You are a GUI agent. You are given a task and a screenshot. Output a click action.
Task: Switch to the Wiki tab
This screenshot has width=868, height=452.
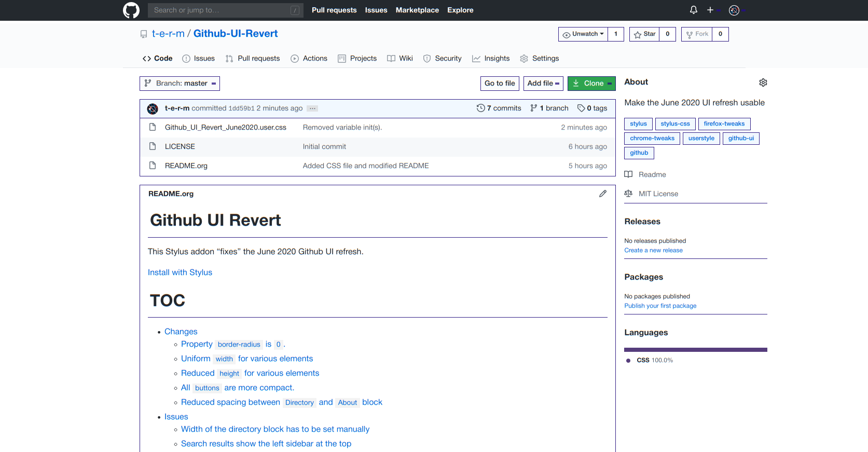coord(400,59)
